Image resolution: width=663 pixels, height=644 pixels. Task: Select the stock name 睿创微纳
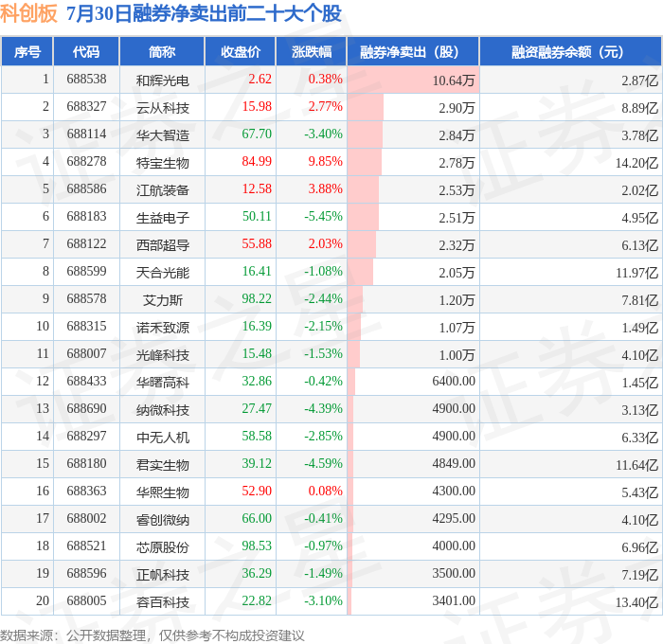click(162, 520)
